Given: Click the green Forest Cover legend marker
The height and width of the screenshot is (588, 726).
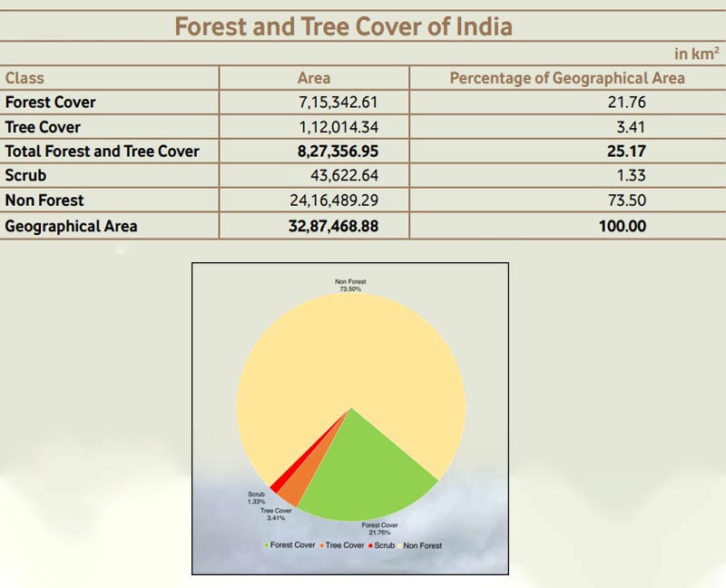Looking at the screenshot, I should [x=267, y=545].
